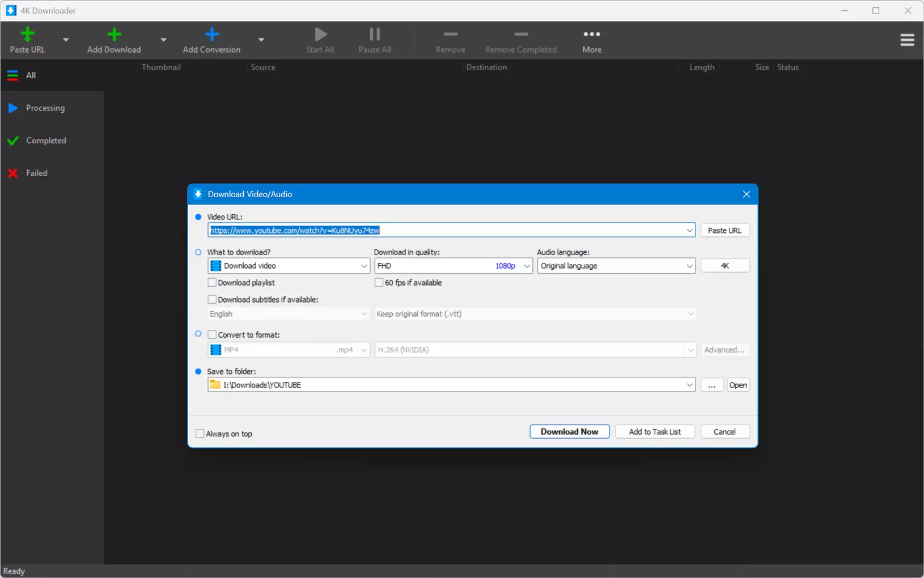Open the MP4 format dropdown
Viewport: 924px width, 578px height.
(x=289, y=350)
